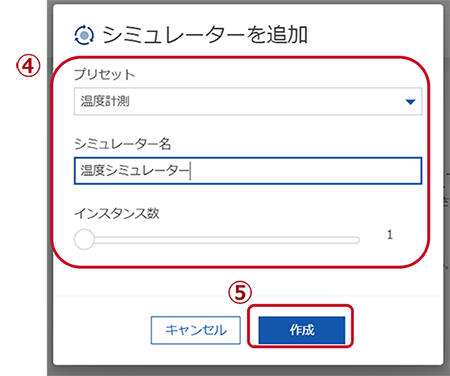
Task: Click the instance count value 1
Action: (390, 235)
